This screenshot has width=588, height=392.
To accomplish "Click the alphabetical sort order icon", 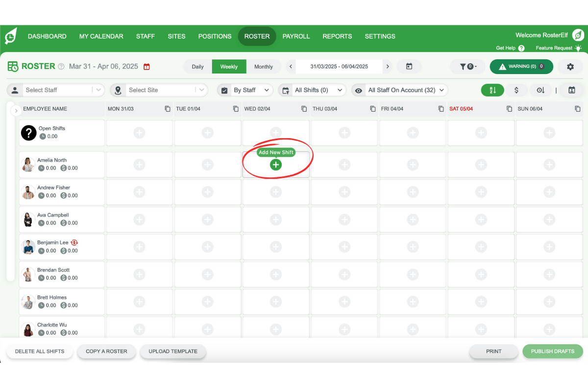I will [493, 90].
